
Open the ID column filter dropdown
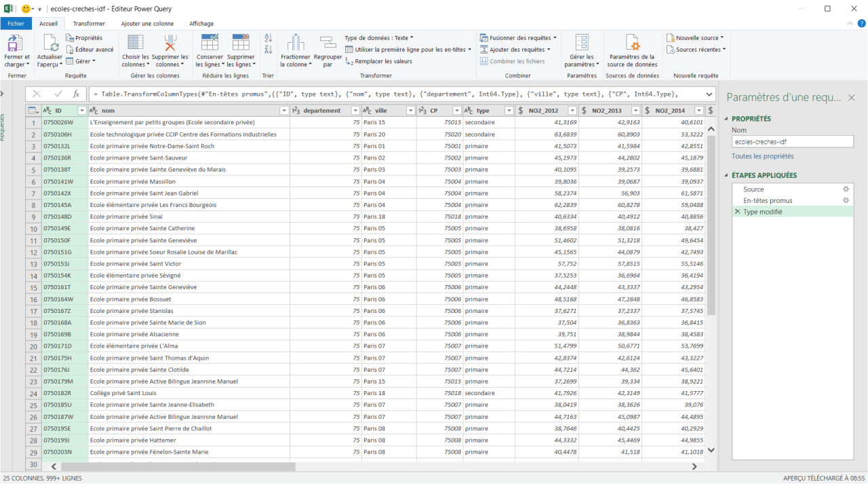82,110
